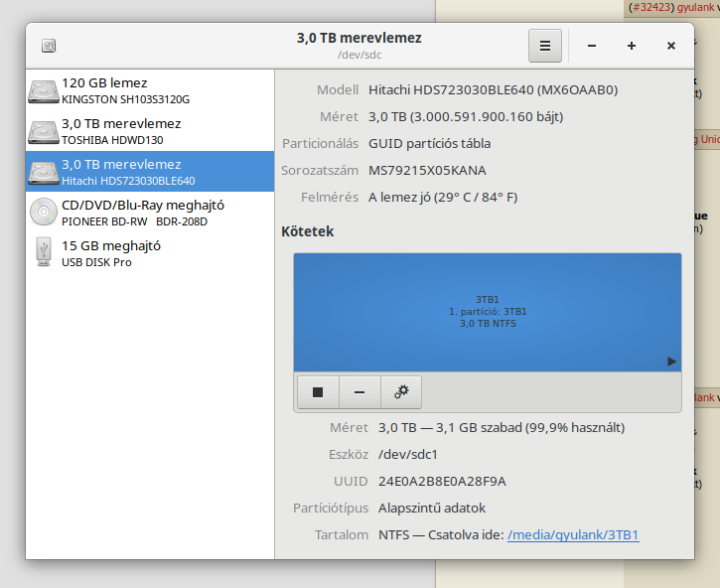The height and width of the screenshot is (588, 720).
Task: Unmount the 3TB1 partition with stop button
Action: pos(318,392)
